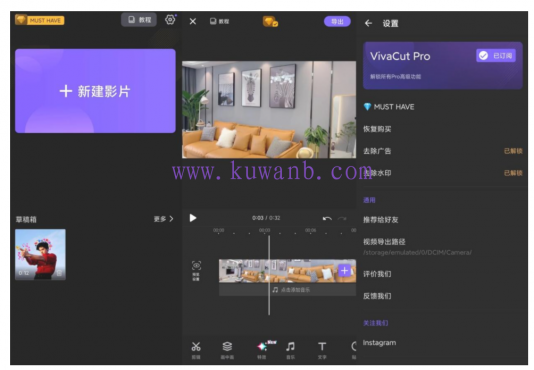Select 推荐给好友 recommend to friends

coord(380,220)
